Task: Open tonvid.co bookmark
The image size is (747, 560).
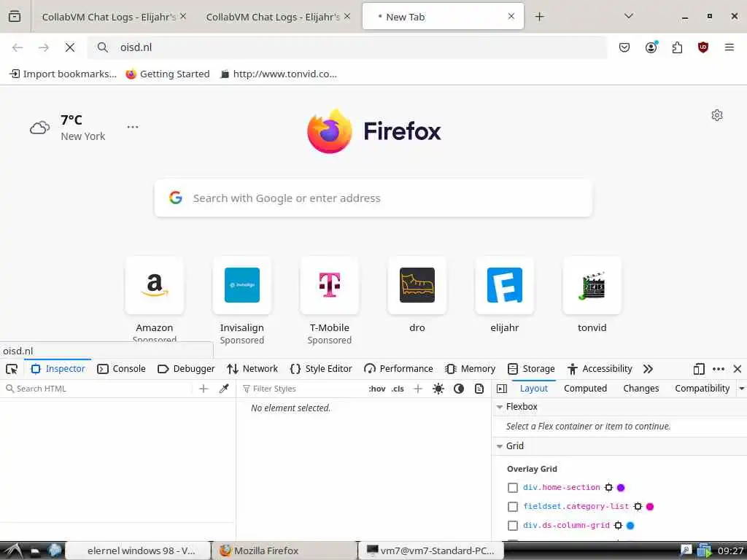Action: [279, 74]
